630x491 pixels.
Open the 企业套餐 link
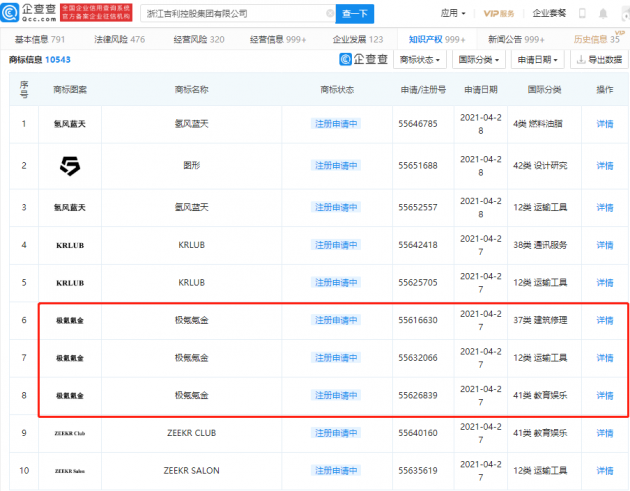(549, 13)
